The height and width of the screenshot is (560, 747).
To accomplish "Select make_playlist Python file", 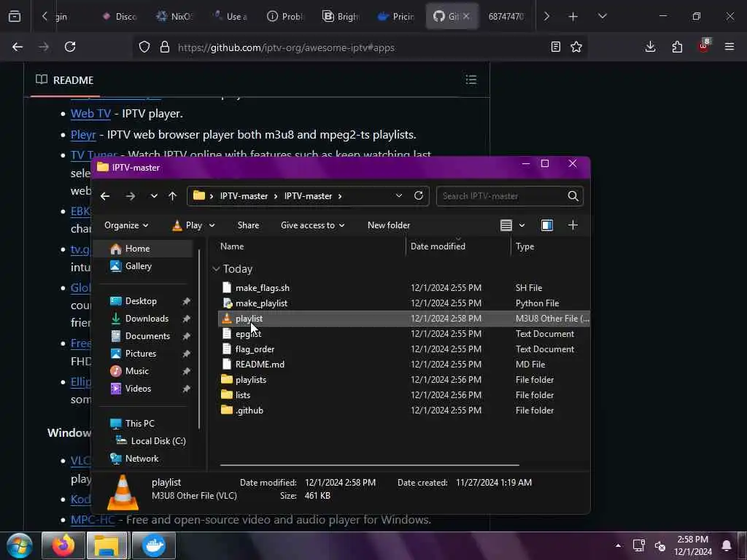I will click(404, 303).
